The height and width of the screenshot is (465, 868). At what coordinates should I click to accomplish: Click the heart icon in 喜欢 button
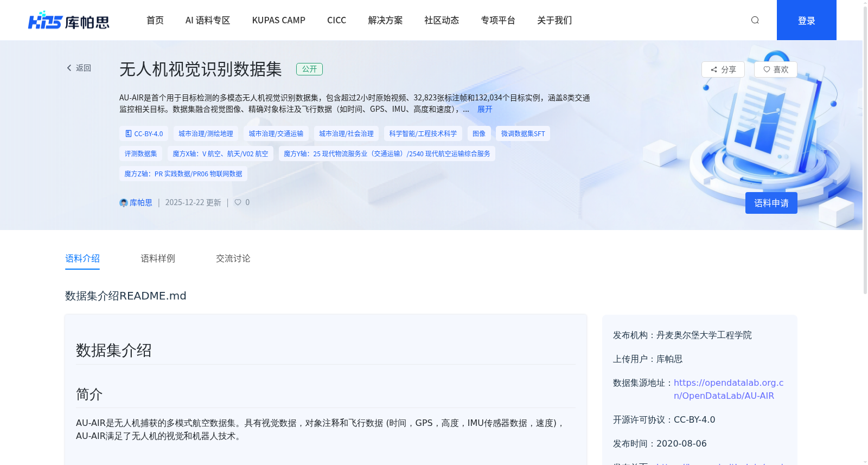pos(767,69)
